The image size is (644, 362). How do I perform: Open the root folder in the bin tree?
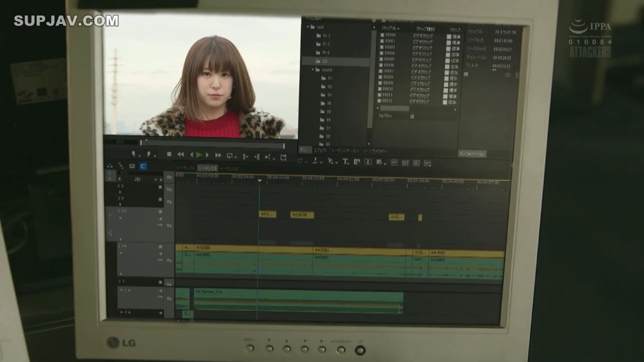320,27
